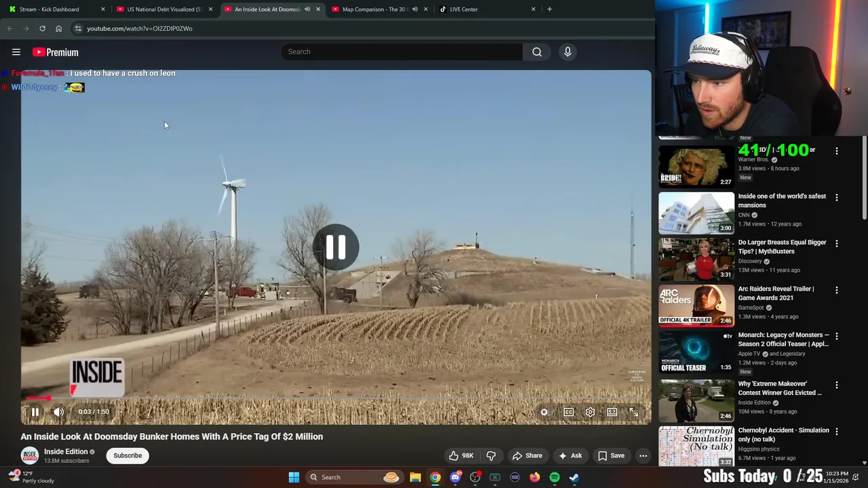Open Firefox from the taskbar
868x488 pixels.
(535, 477)
